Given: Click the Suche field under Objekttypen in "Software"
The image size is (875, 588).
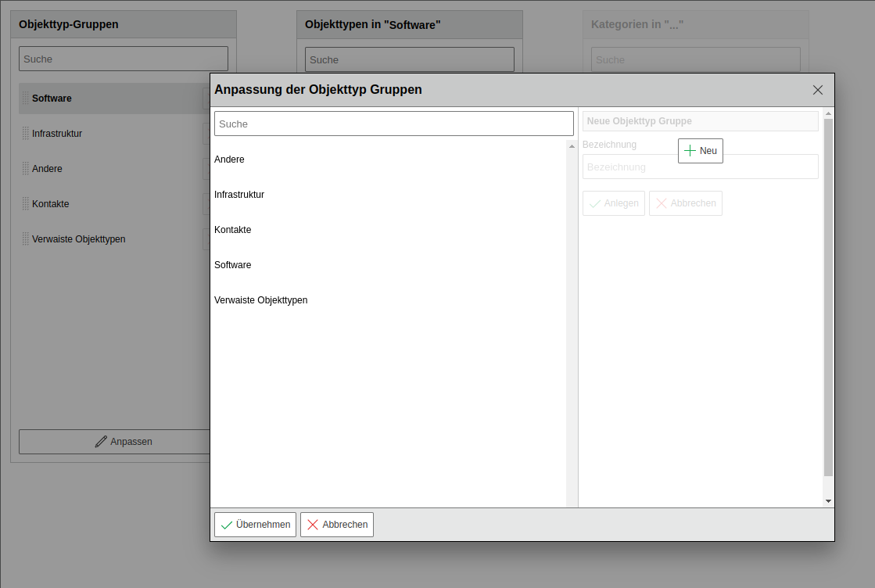Looking at the screenshot, I should [x=409, y=59].
